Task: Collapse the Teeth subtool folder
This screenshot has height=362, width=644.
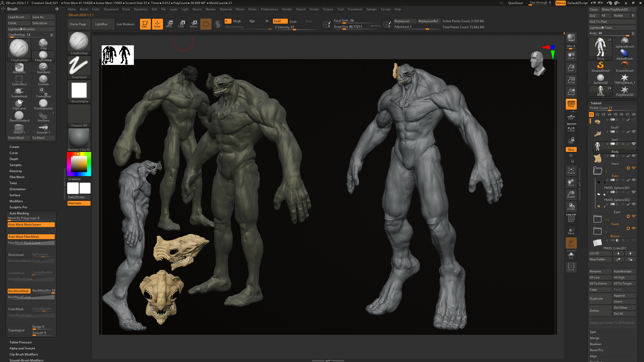Action: 597,219
